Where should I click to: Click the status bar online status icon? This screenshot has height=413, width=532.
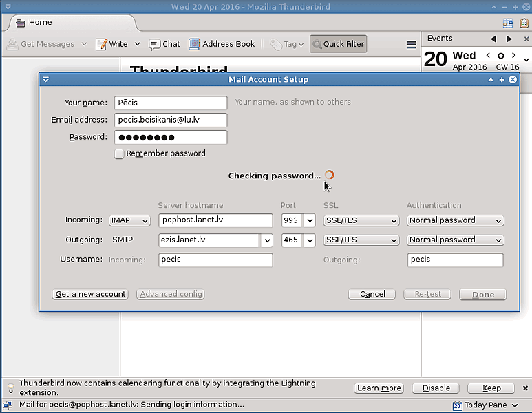click(8, 405)
